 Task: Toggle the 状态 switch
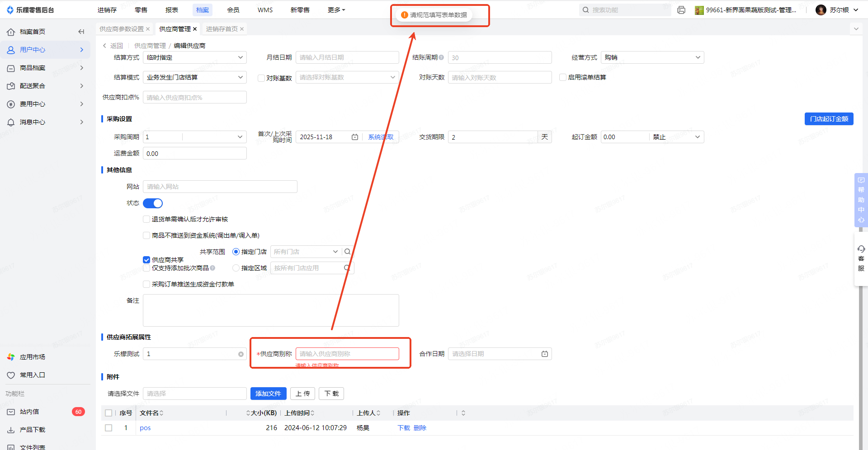(x=153, y=203)
